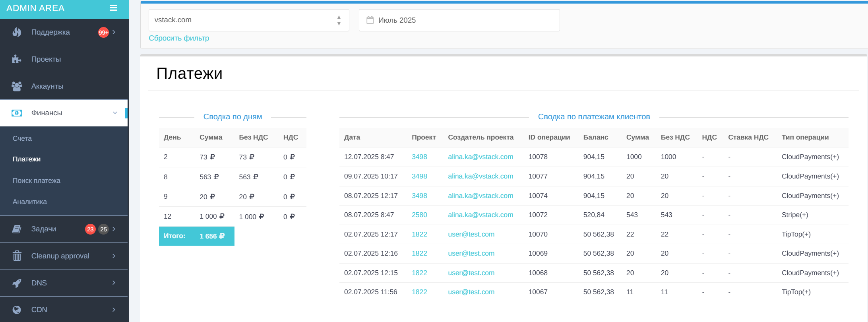Screen dimensions: 868x322
Task: Click user@test.com for operation 10067
Action: pos(471,292)
